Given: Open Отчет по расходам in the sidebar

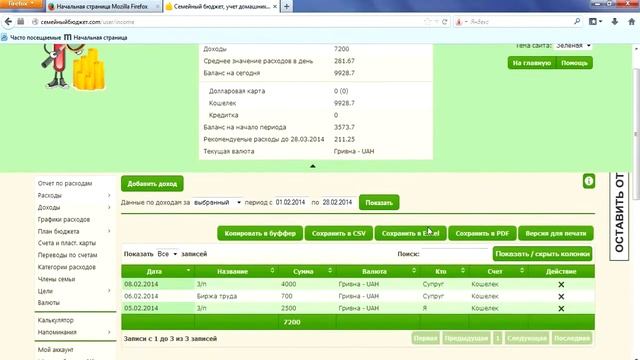Looking at the screenshot, I should tap(65, 183).
